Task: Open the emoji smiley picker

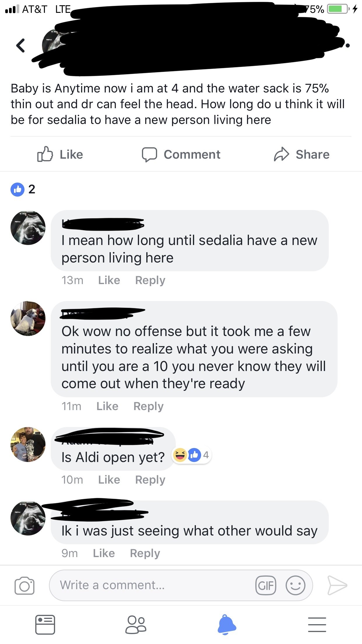Action: coord(295,585)
